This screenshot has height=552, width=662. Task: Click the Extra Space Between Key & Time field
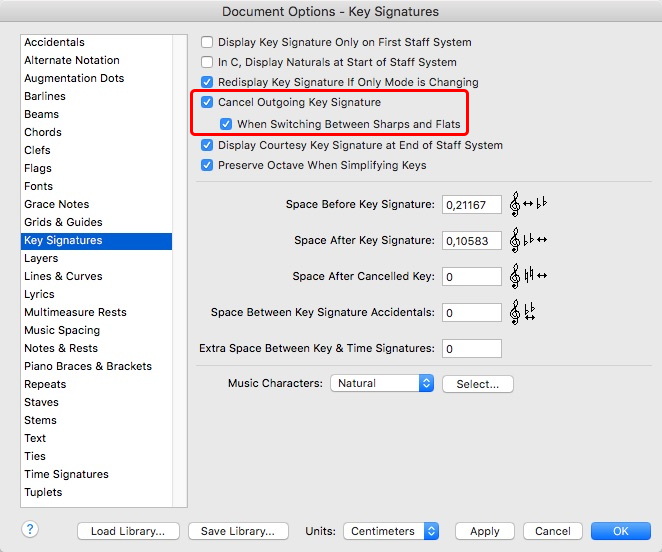pos(471,349)
